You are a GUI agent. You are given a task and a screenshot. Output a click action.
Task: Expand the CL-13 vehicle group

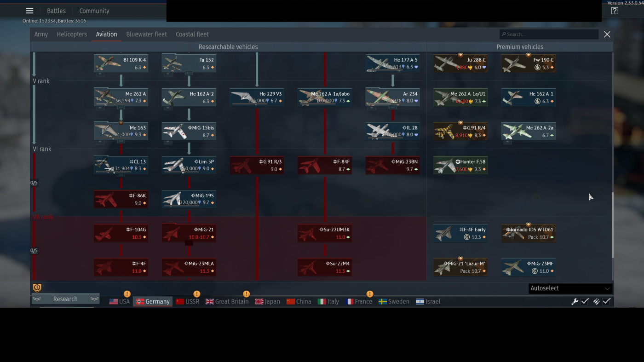121,175
